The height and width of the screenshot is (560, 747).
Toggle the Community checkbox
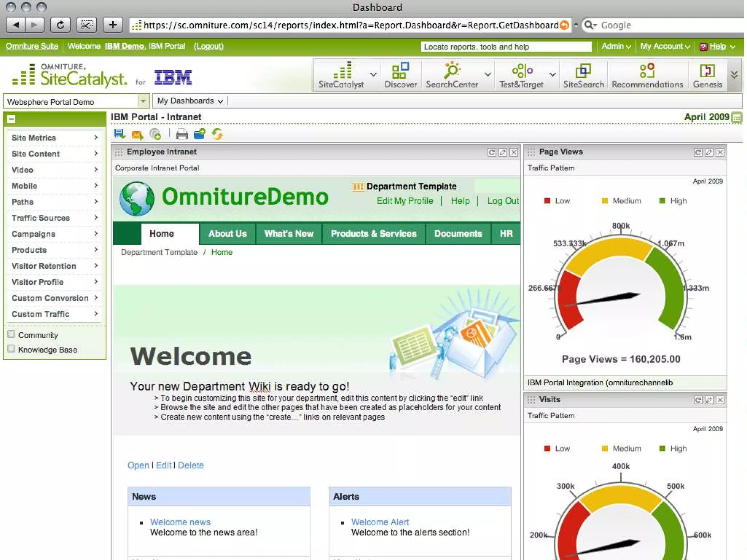coord(11,334)
